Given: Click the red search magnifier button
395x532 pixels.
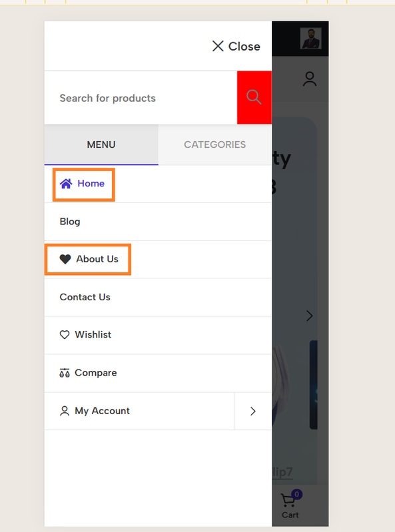Looking at the screenshot, I should (254, 97).
